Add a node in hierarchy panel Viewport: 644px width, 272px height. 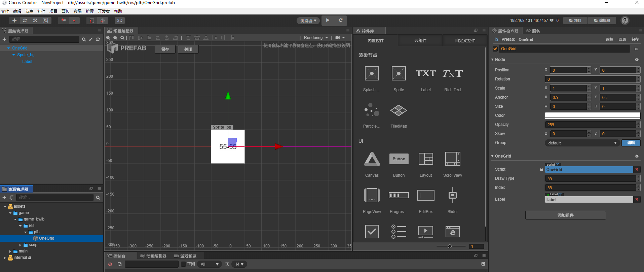(x=4, y=39)
